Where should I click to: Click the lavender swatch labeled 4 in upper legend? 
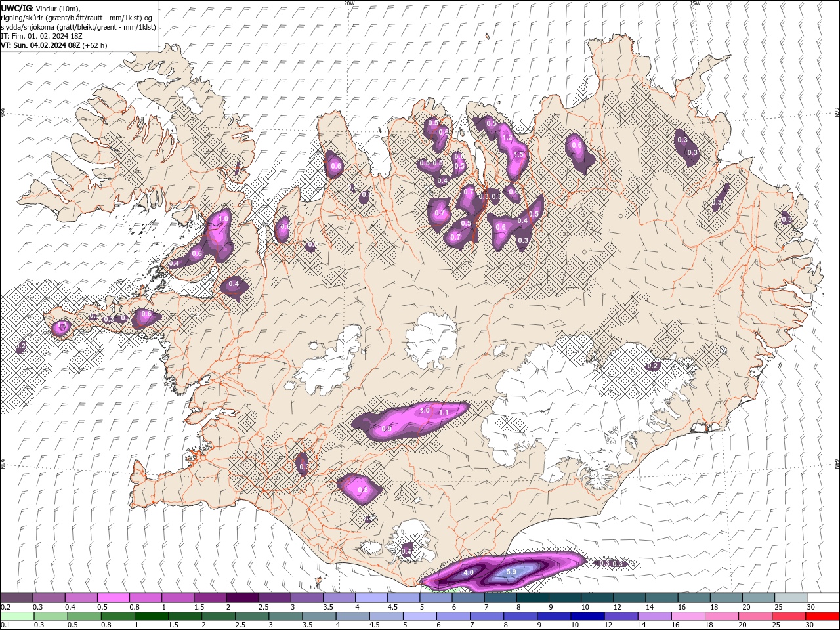371,598
